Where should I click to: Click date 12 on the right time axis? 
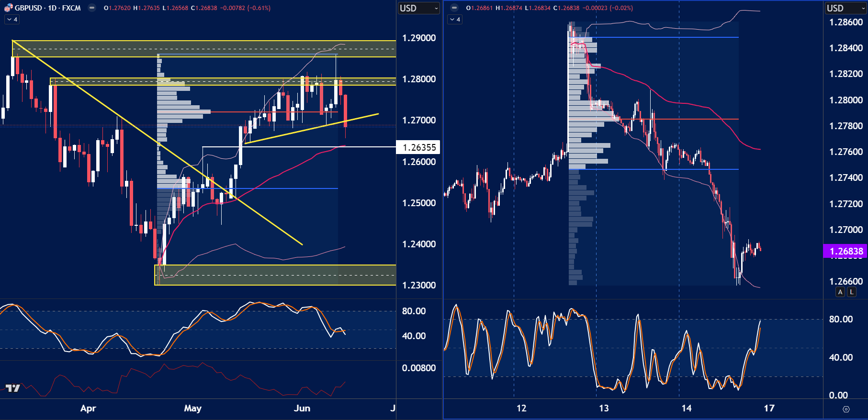click(521, 409)
